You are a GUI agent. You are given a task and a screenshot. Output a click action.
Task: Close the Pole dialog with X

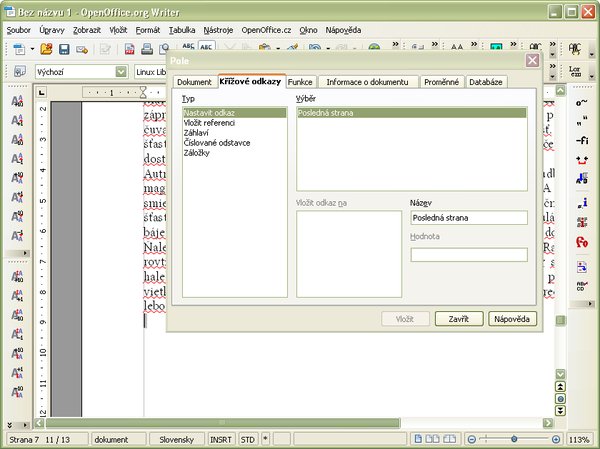(532, 60)
